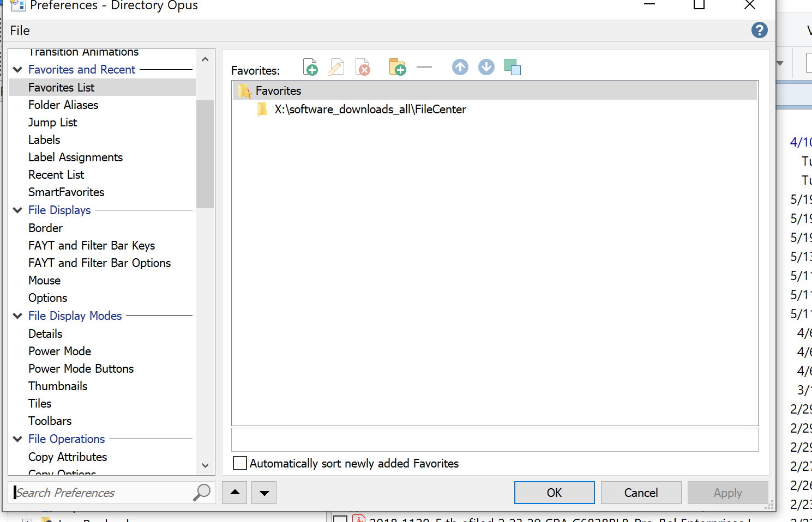Image resolution: width=812 pixels, height=522 pixels.
Task: Click the search magnifier icon
Action: click(x=202, y=492)
